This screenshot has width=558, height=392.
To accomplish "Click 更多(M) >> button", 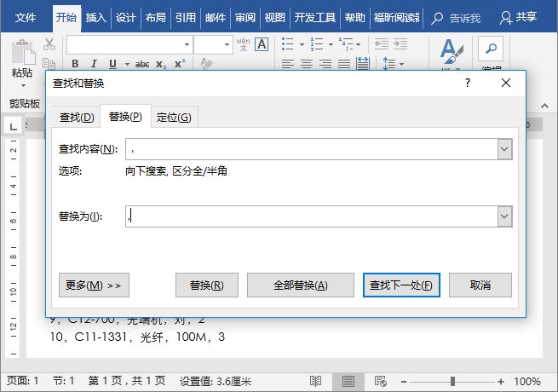I will coord(94,285).
